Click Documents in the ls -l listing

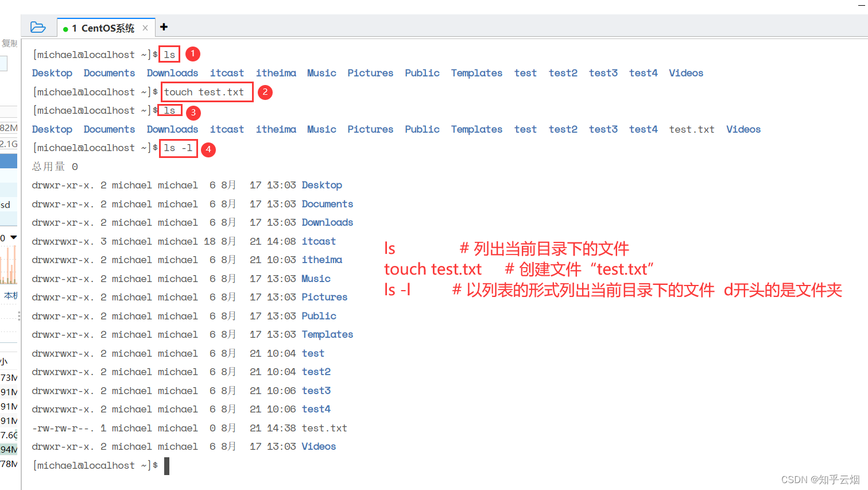pyautogui.click(x=327, y=204)
